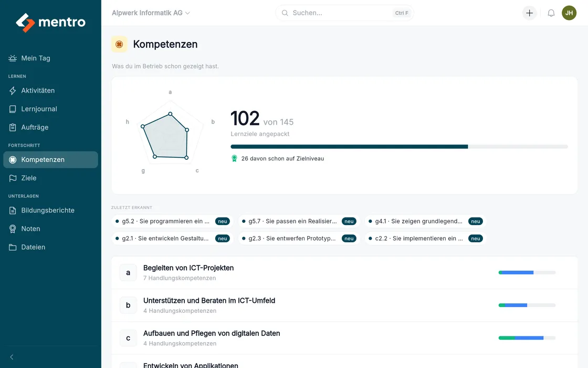Open Aktivitäten in the sidebar
Screen dimensions: 588x368
tap(50, 90)
